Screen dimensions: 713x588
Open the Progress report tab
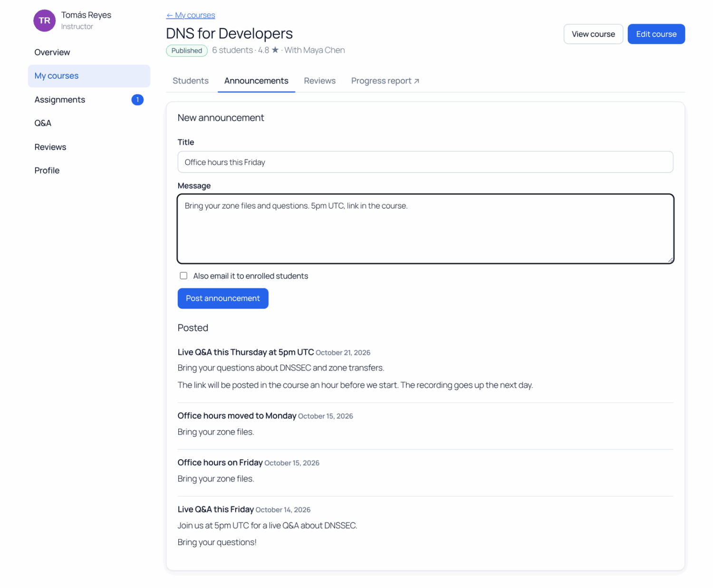click(x=385, y=81)
